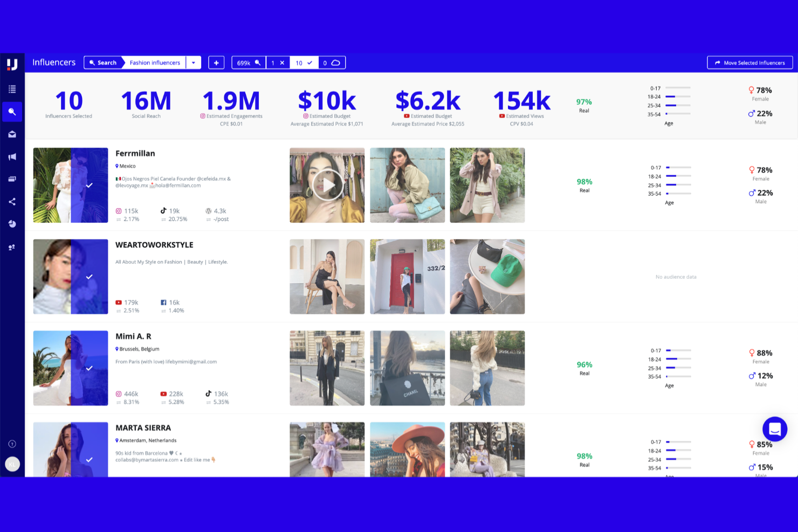This screenshot has width=798, height=532.
Task: Deselect the WEARTOWORKSTYLE influencer checkmark
Action: coord(90,277)
